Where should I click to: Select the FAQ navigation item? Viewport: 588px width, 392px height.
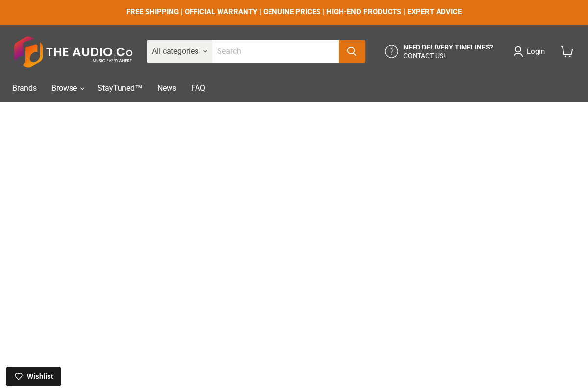[198, 88]
